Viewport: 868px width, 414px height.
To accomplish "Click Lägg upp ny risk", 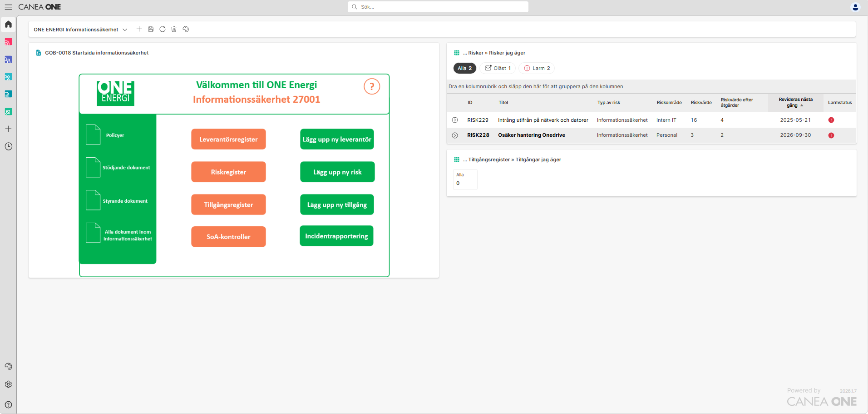I will coord(337,172).
